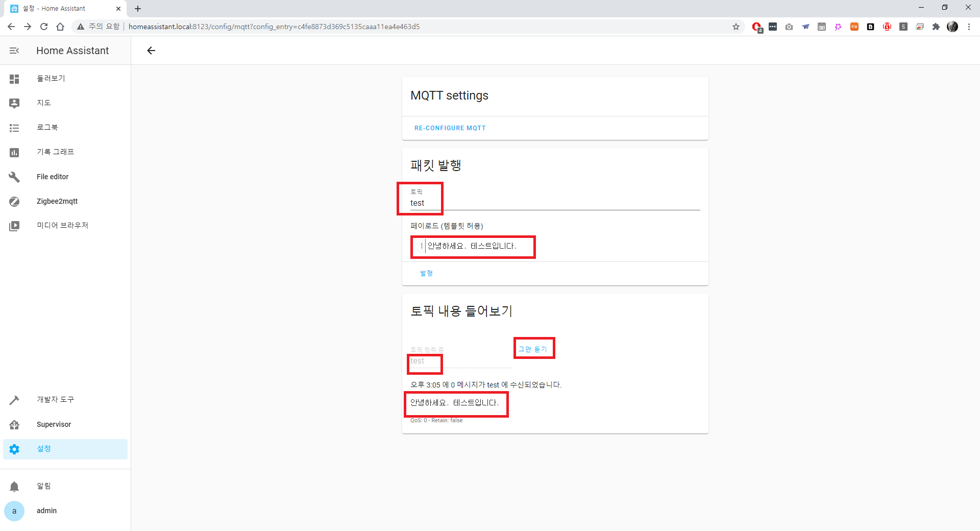Click RE-CONFIGURE MQTT
Image resolution: width=980 pixels, height=531 pixels.
[450, 128]
